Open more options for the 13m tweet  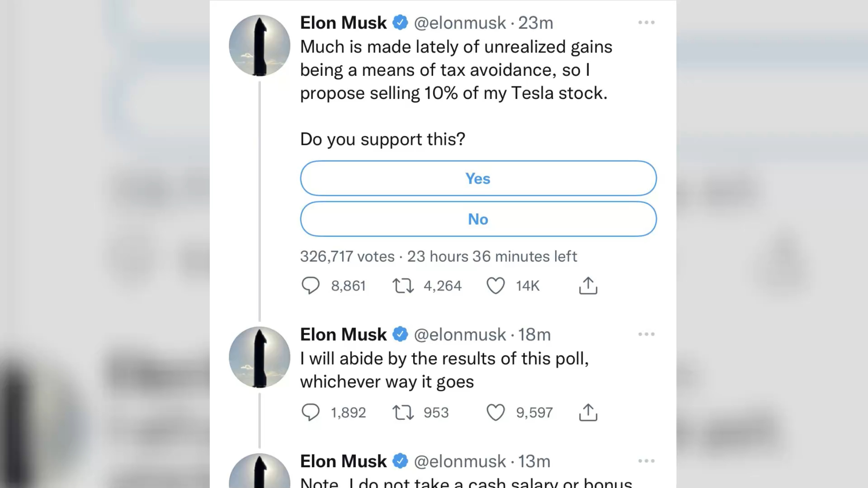[646, 461]
